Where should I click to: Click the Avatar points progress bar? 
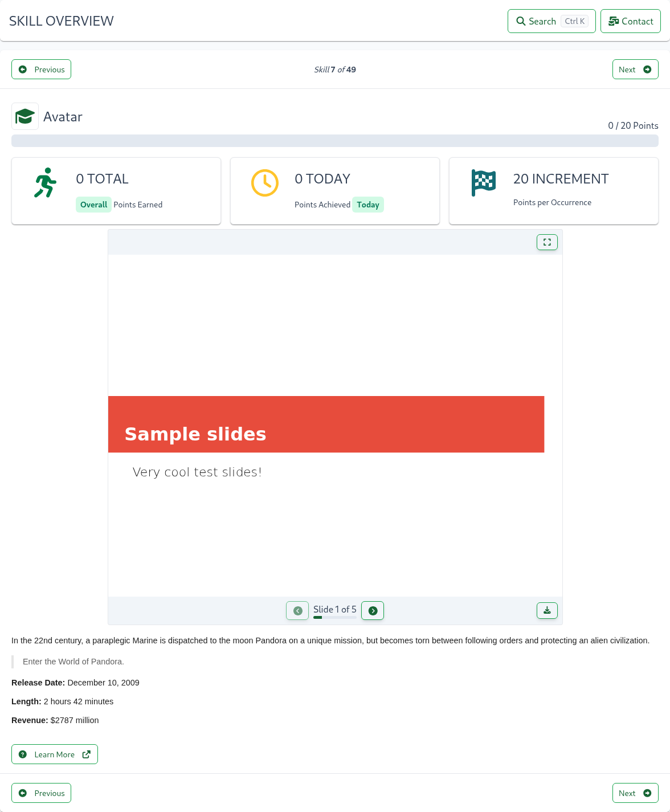[335, 141]
